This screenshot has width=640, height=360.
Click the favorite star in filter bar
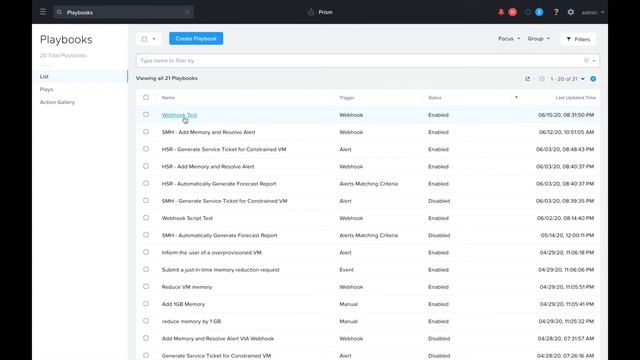[x=586, y=60]
